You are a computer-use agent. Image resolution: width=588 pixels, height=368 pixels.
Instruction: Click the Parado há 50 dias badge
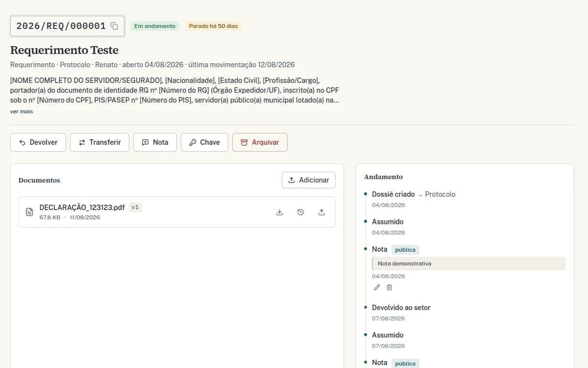tap(214, 26)
